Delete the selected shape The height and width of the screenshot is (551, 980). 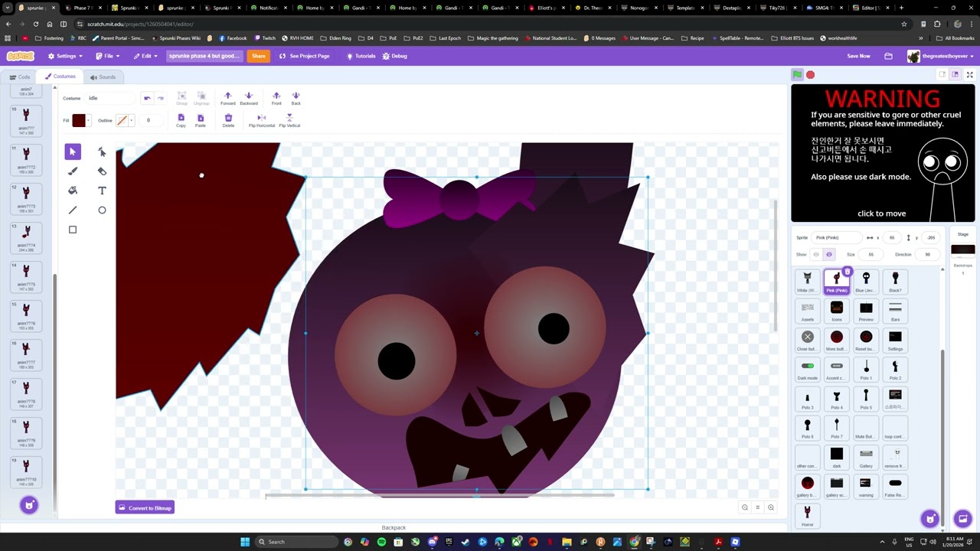[x=228, y=120]
